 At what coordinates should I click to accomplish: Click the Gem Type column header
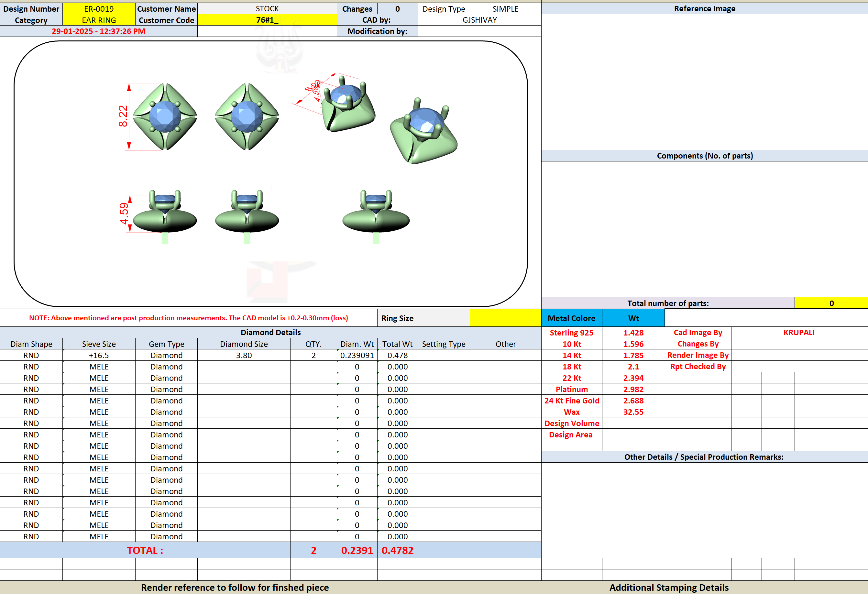(x=166, y=344)
